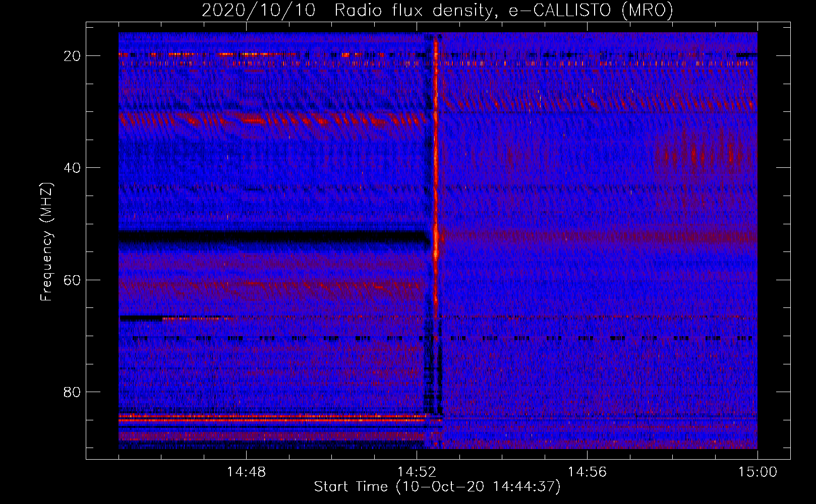Click the plot title "2020/10/10 Radio flux density, e-CALLISTO (MRO)"
816x504 pixels.
point(437,10)
